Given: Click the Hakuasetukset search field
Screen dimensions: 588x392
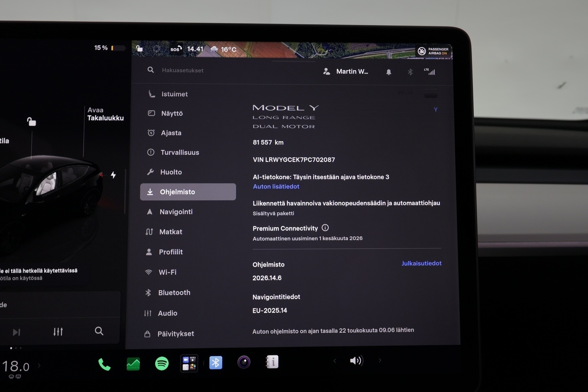Looking at the screenshot, I should pyautogui.click(x=183, y=70).
